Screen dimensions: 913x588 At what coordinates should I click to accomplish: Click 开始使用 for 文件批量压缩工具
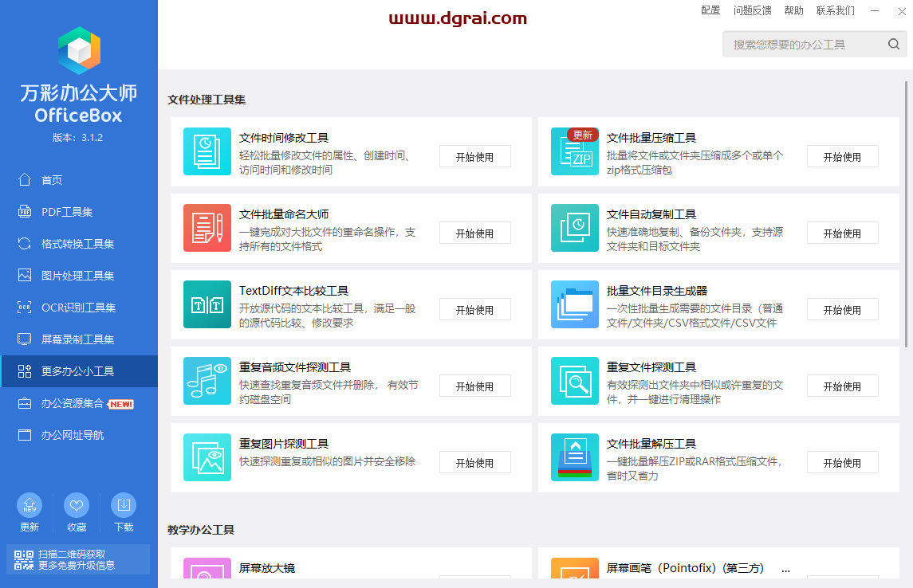coord(843,156)
